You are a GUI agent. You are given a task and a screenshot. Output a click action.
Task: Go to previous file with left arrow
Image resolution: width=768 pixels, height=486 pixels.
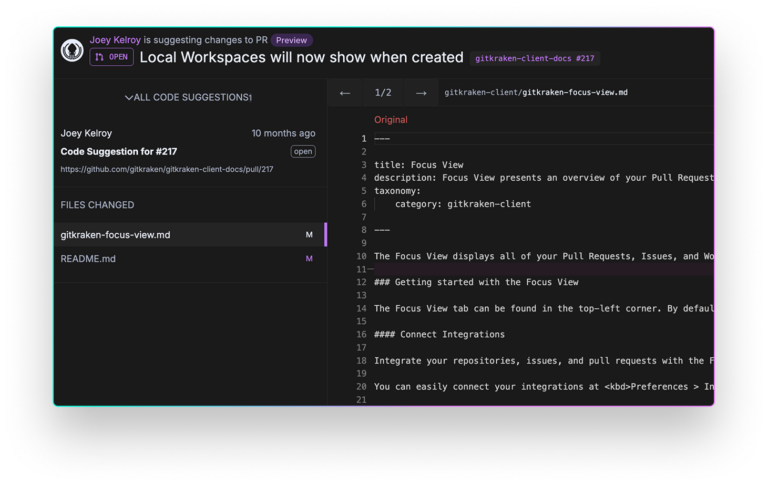coord(345,93)
